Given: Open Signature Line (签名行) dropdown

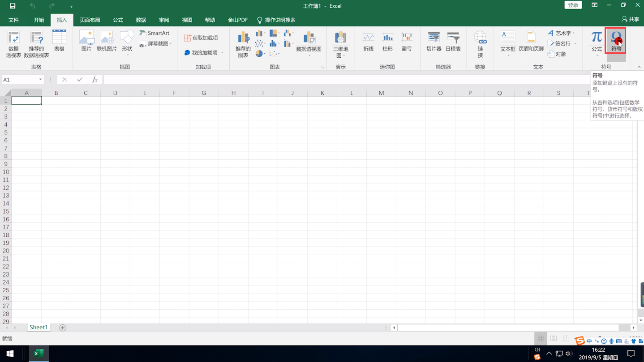Looking at the screenshot, I should pos(562,44).
